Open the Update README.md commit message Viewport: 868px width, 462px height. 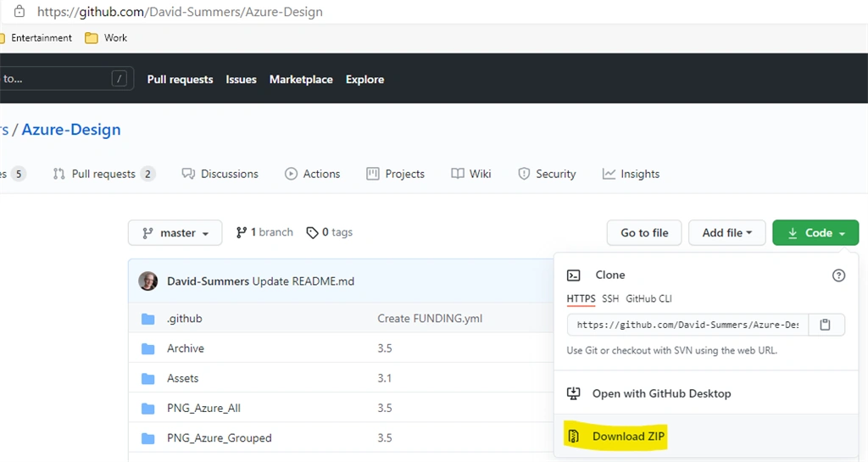point(303,281)
